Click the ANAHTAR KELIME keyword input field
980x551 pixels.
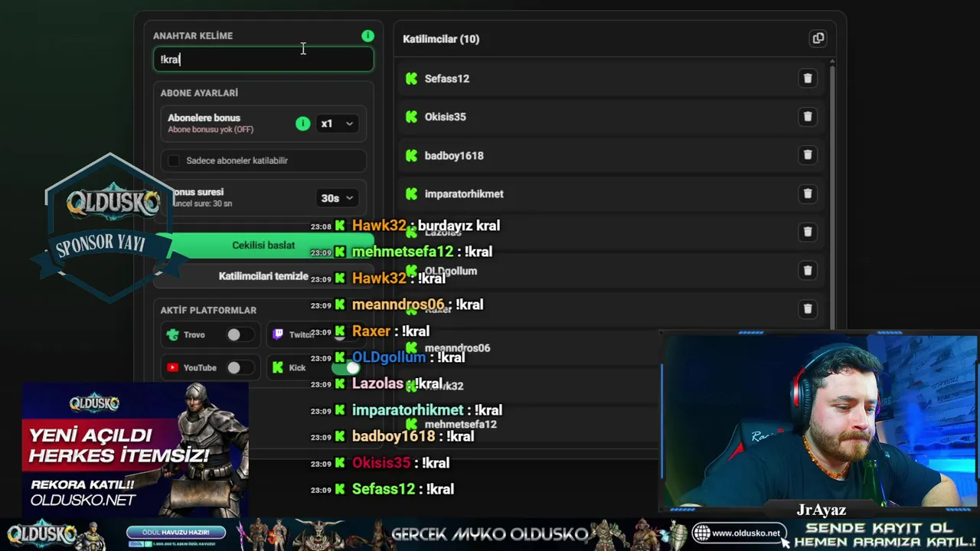[263, 60]
